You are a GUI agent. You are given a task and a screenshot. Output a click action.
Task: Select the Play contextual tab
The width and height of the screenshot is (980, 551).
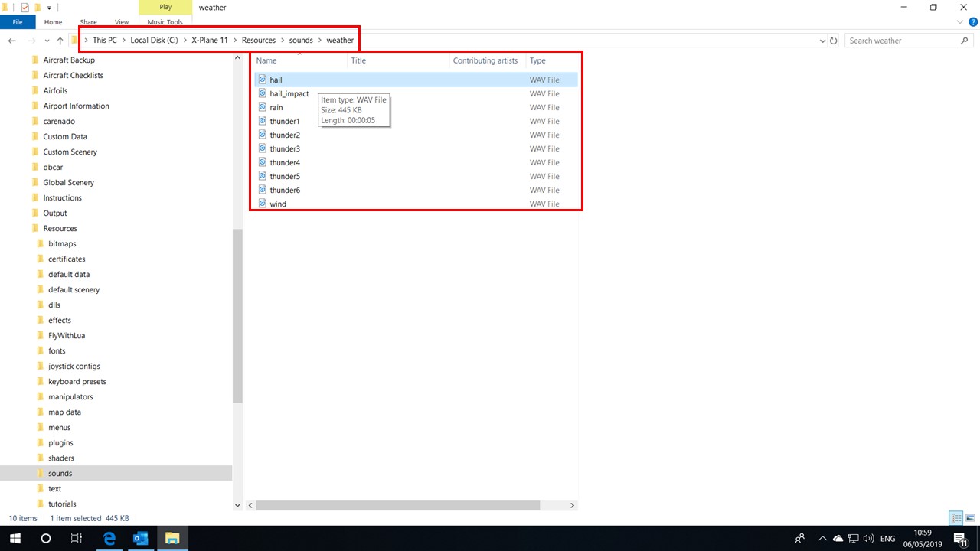[x=165, y=7]
